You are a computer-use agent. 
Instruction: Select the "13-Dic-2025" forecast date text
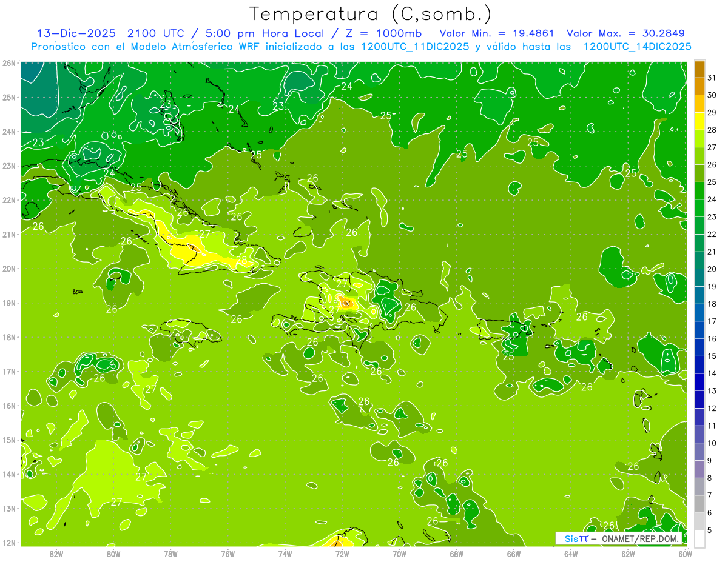[x=76, y=33]
